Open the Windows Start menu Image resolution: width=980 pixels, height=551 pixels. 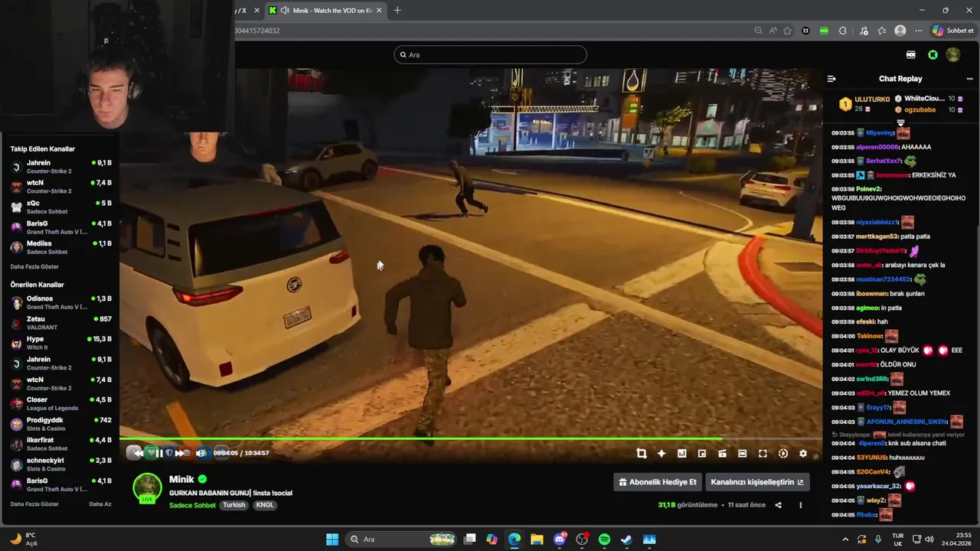[x=332, y=540]
